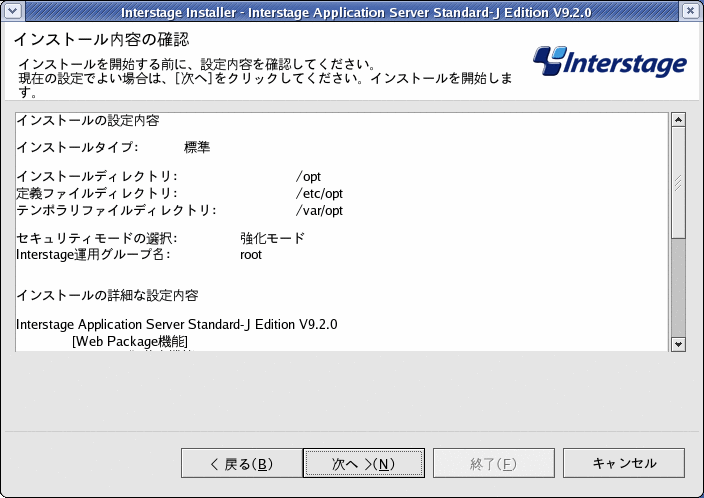Click the scrollbar down arrow
This screenshot has width=704, height=498.
click(678, 344)
